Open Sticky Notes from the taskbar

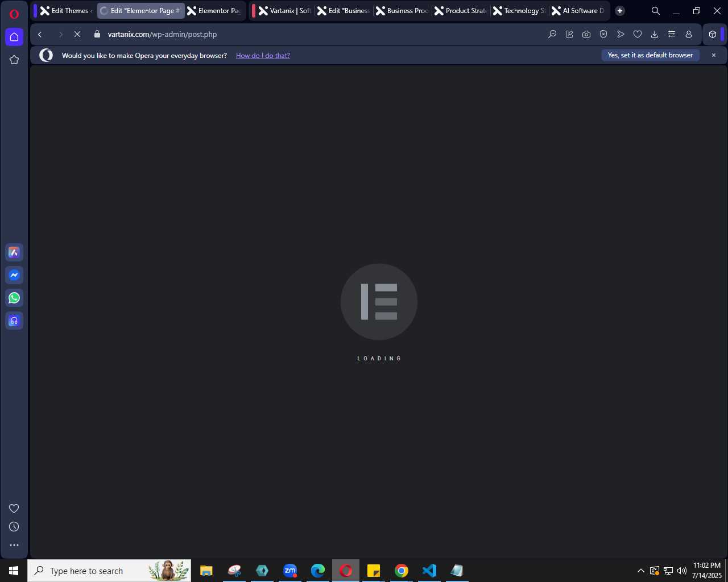tap(374, 571)
